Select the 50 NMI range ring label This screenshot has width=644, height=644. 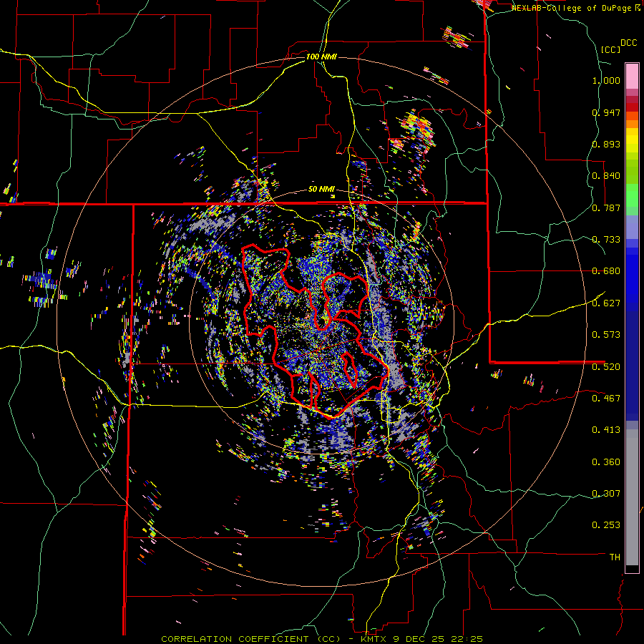[x=321, y=189]
